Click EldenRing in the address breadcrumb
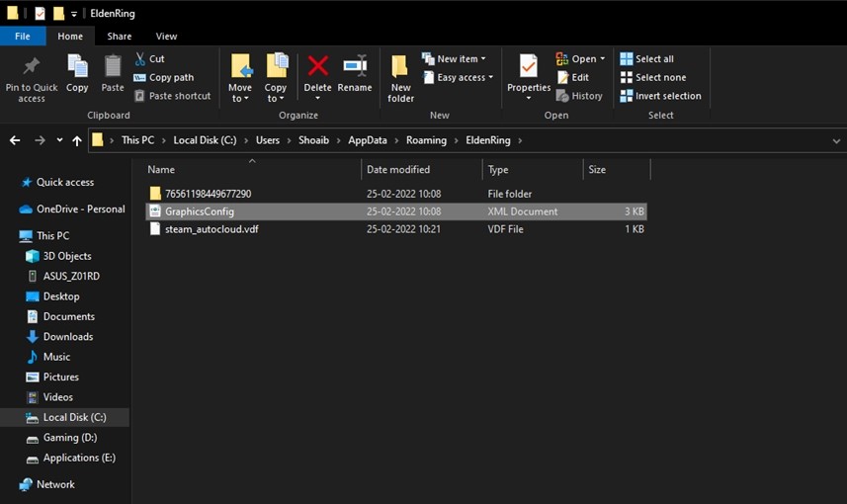The width and height of the screenshot is (847, 504). coord(488,140)
